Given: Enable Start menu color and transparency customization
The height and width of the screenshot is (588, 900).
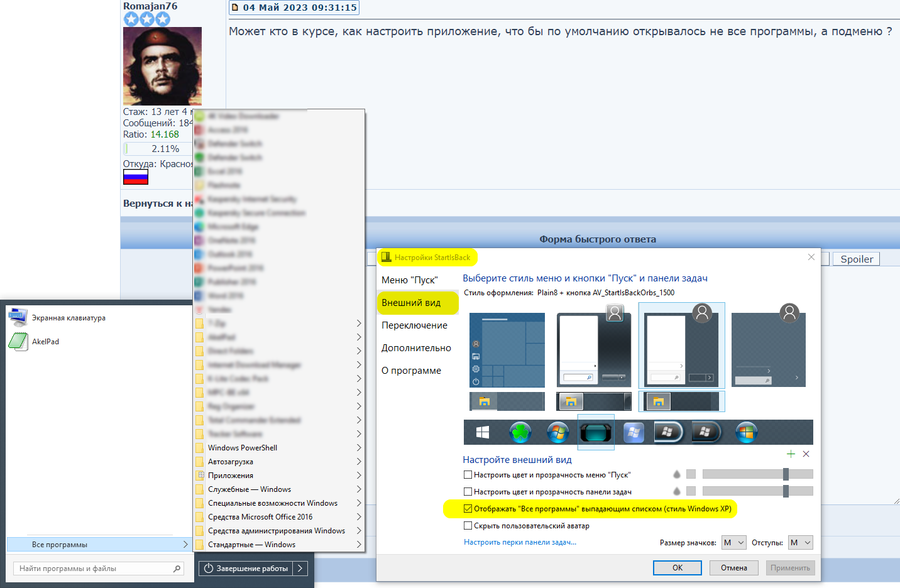Looking at the screenshot, I should coord(468,475).
